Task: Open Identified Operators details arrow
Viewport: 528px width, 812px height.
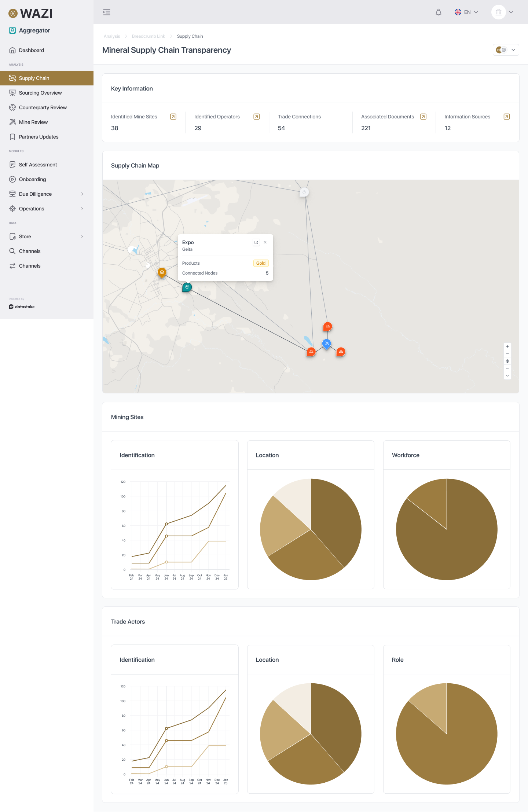Action: [257, 117]
